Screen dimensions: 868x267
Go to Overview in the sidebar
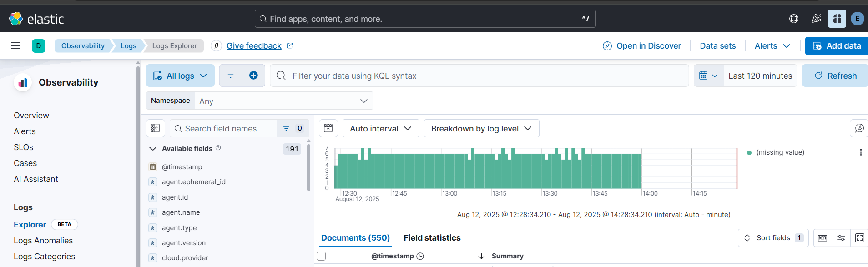click(x=31, y=116)
